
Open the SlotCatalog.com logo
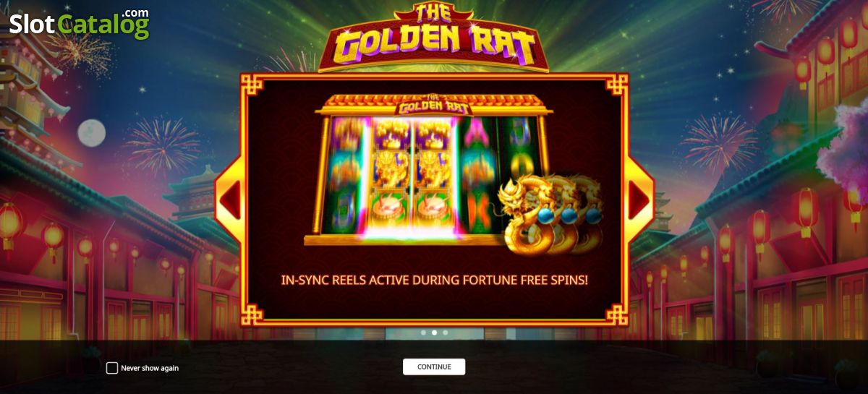(79, 24)
